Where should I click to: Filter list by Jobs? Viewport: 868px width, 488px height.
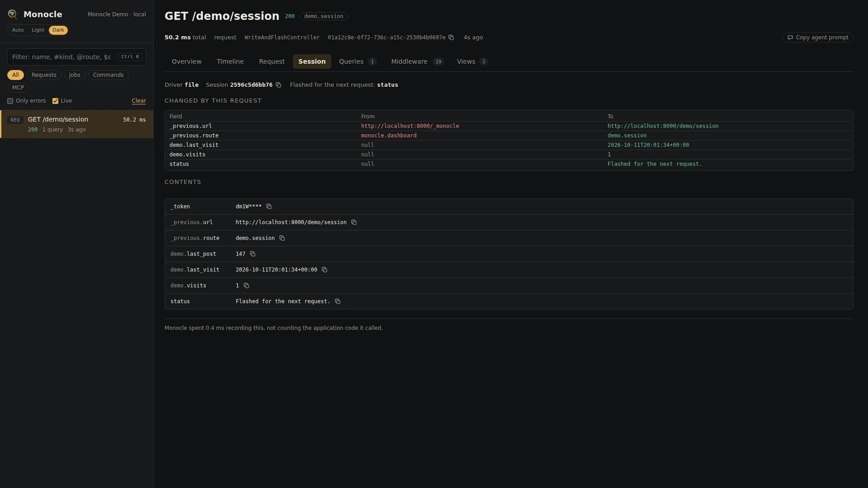(75, 75)
